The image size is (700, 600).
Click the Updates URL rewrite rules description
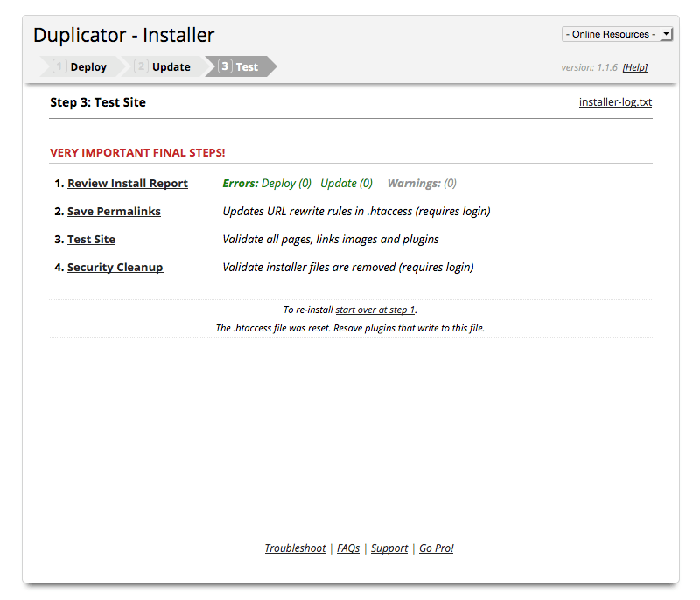tap(356, 212)
